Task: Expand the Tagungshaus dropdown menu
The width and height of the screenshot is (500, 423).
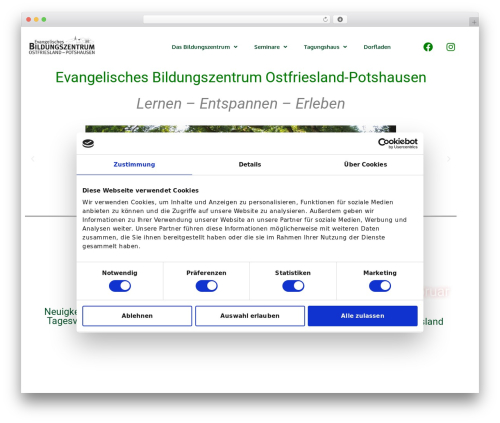Action: coord(325,47)
